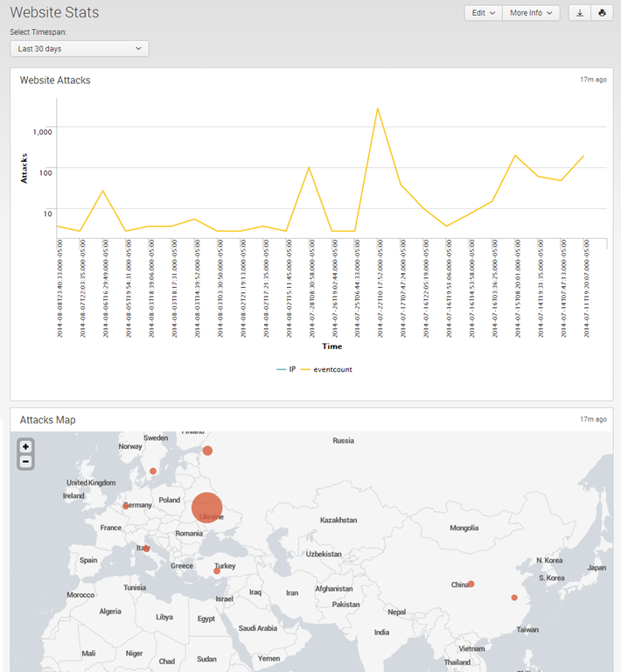Image resolution: width=621 pixels, height=672 pixels.
Task: Click the attack marker over Turkey
Action: (217, 571)
